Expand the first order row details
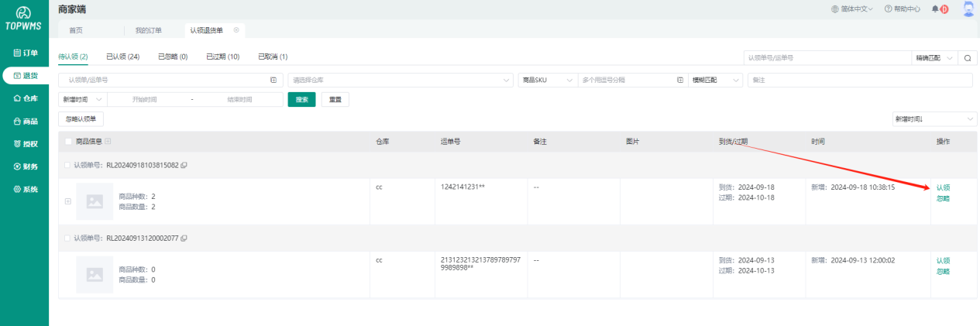This screenshot has width=980, height=326. (x=68, y=201)
